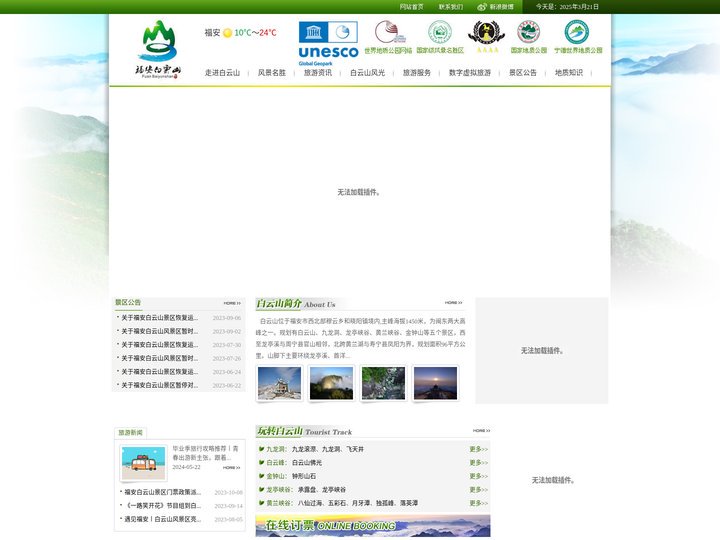720x540 pixels.
Task: Click the 金钟山 track link
Action: pos(277,476)
